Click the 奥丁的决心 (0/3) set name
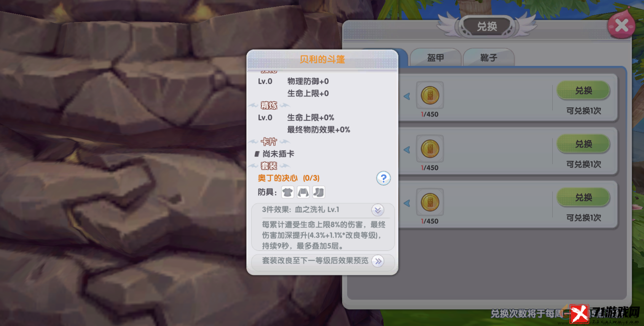The image size is (644, 326). click(289, 178)
